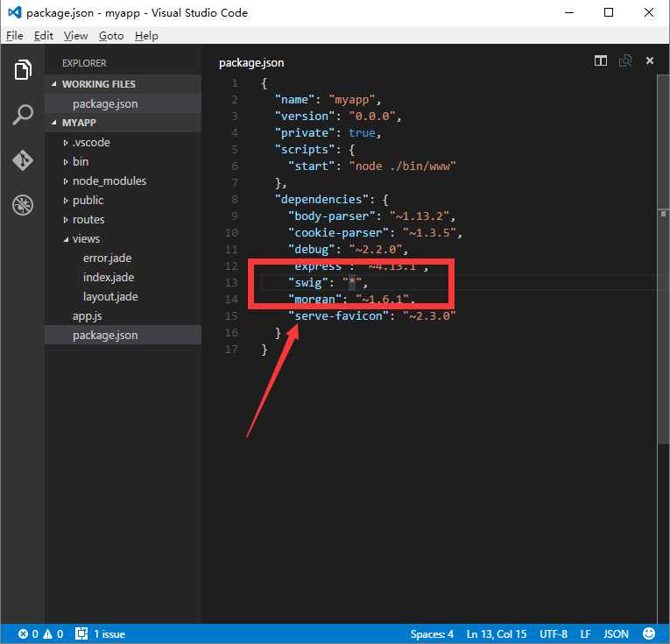Close the package.json editor with the X icon
This screenshot has height=644, width=670.
pyautogui.click(x=650, y=60)
